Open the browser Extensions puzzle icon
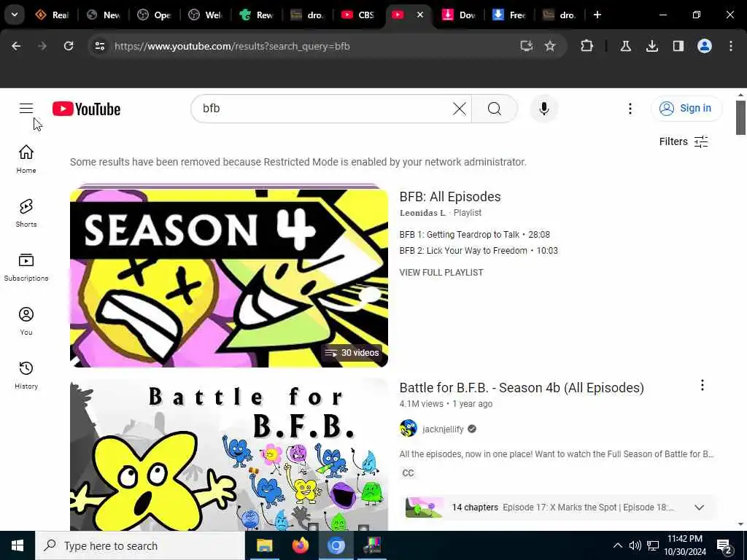This screenshot has height=560, width=747. pyautogui.click(x=587, y=46)
